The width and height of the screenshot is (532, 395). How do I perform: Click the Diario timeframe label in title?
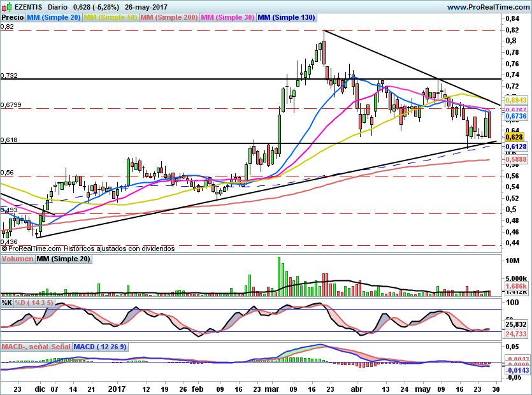pos(58,7)
